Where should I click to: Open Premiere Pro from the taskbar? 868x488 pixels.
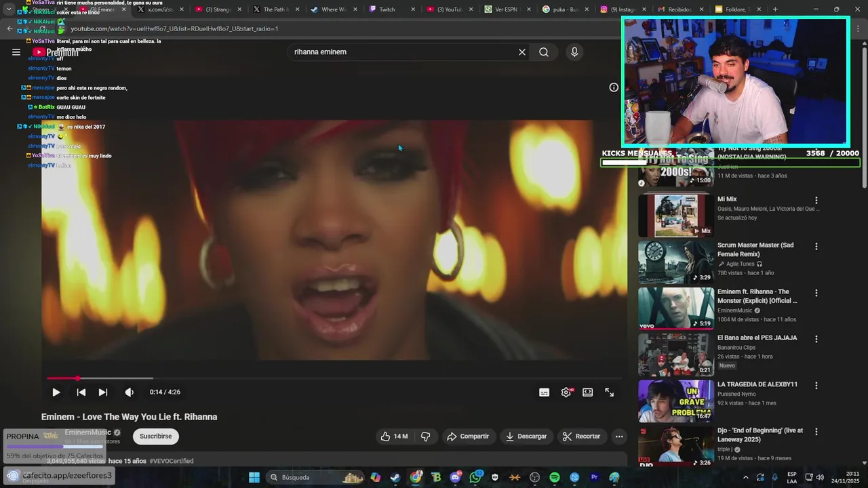click(595, 477)
